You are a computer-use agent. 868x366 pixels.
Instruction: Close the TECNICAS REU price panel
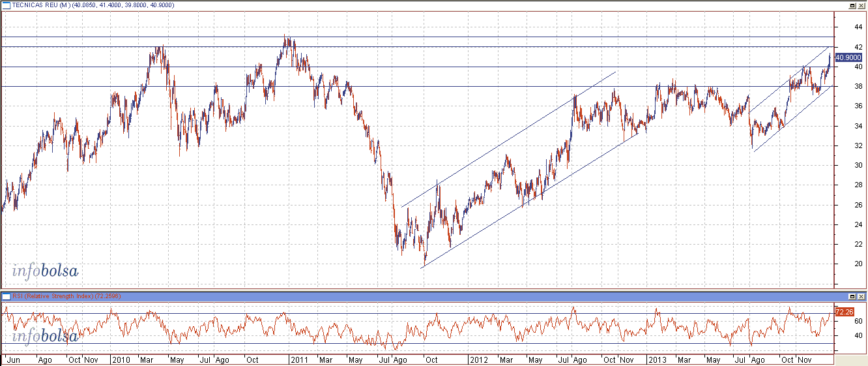pyautogui.click(x=861, y=5)
